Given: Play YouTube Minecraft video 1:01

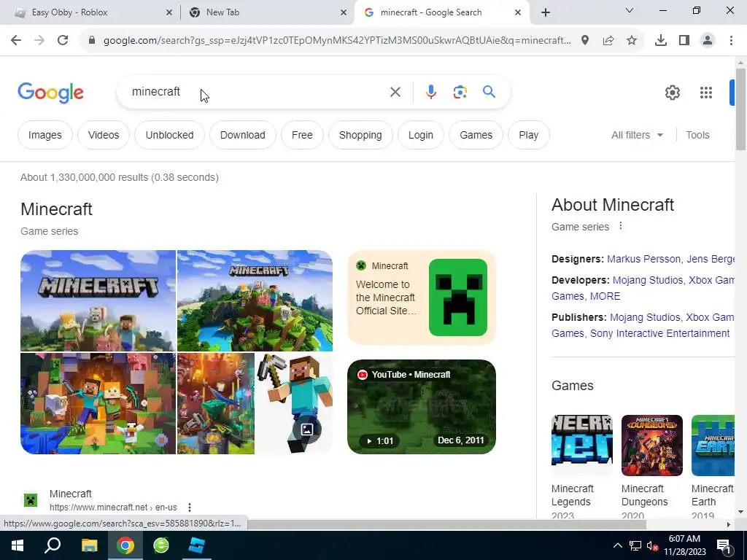Looking at the screenshot, I should (422, 407).
